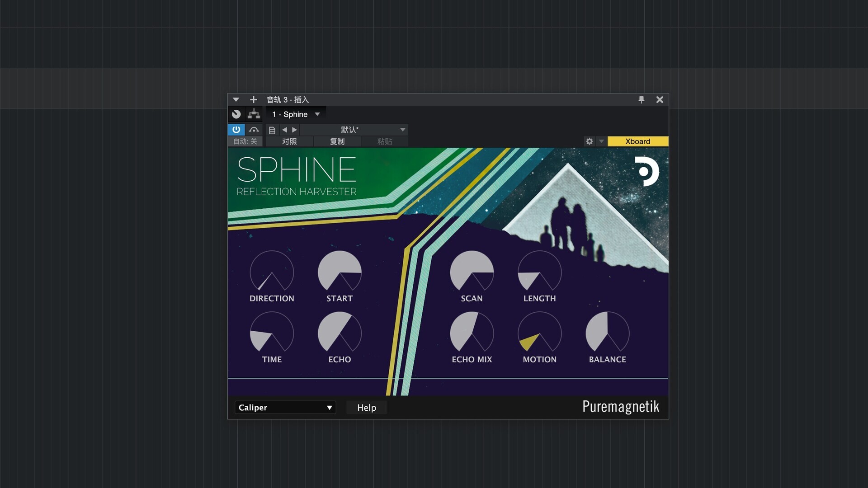The height and width of the screenshot is (488, 868).
Task: Open the routing view icon
Action: click(254, 114)
